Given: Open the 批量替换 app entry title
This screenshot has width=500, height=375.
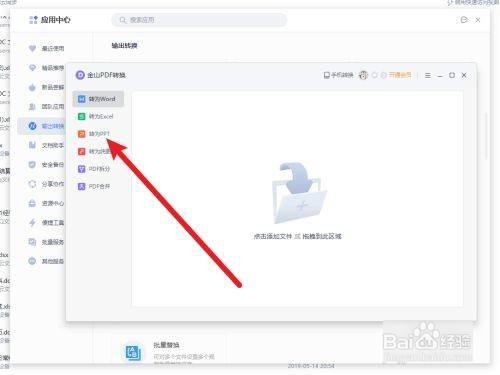Looking at the screenshot, I should [166, 345].
